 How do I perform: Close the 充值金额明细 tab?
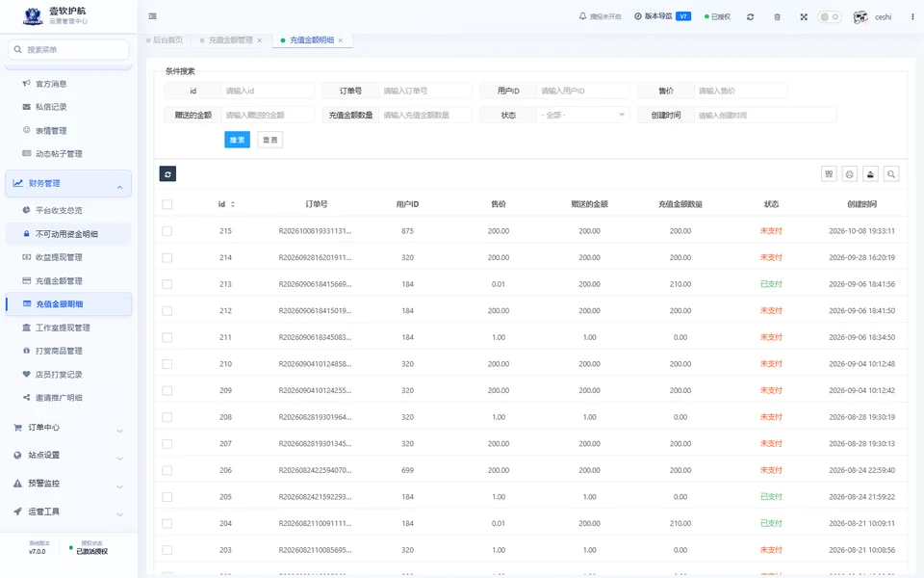pos(341,40)
